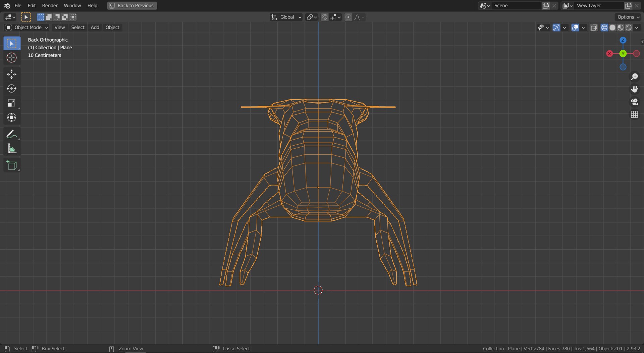
Task: Expand the shading options dropdown arrow
Action: pos(637,28)
